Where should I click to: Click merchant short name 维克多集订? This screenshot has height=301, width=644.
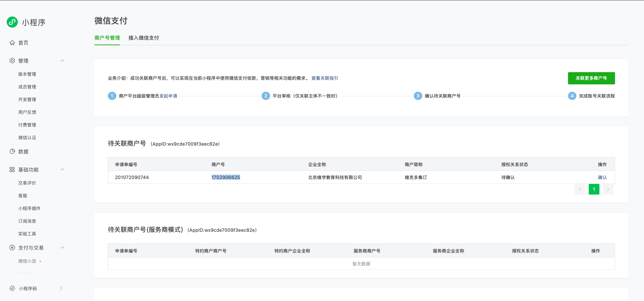point(416,177)
